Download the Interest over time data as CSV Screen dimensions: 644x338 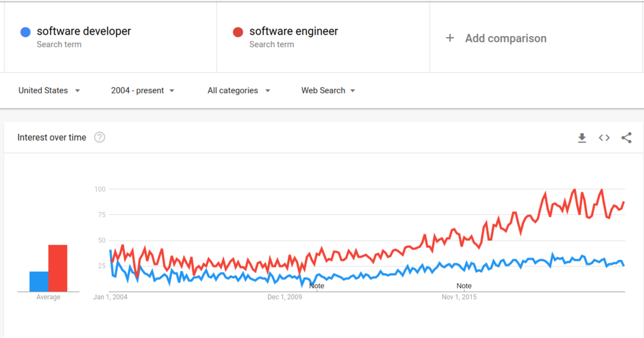(582, 138)
